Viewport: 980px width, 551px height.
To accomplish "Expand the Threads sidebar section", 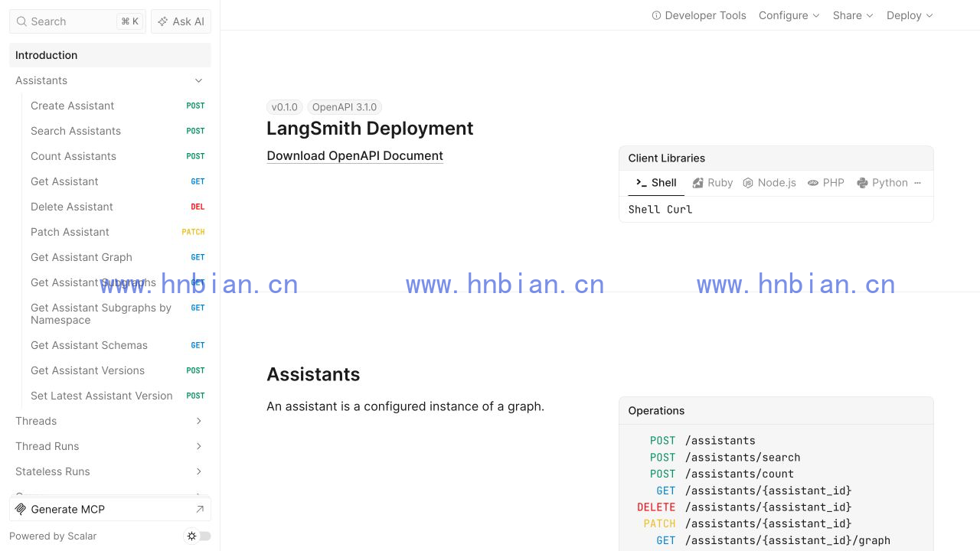I will (x=199, y=421).
